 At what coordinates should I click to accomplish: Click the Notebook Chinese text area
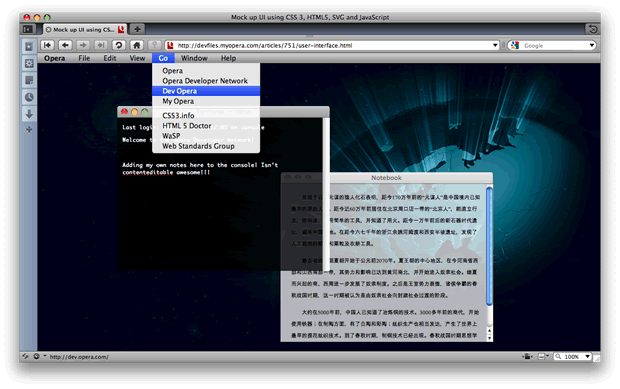[385, 262]
